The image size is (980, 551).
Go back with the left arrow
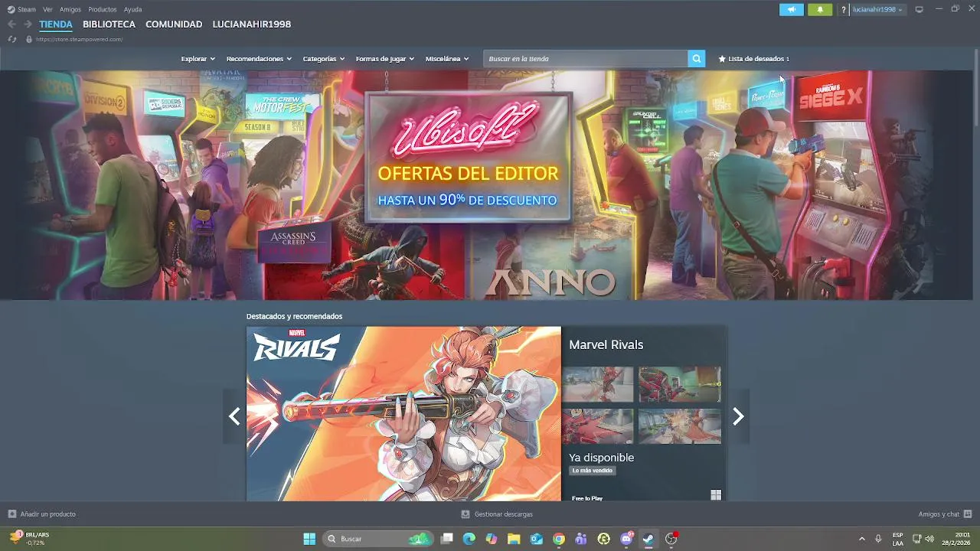click(x=11, y=24)
